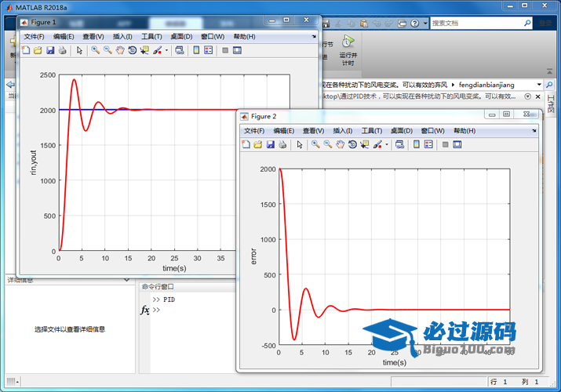This screenshot has width=561, height=392.
Task: Click Link Plot icon in Figure 1
Action: (x=180, y=50)
